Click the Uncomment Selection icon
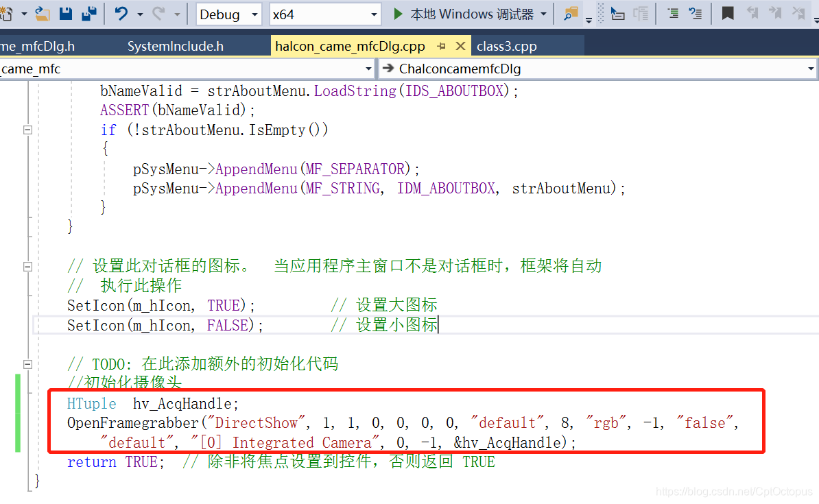 click(696, 14)
